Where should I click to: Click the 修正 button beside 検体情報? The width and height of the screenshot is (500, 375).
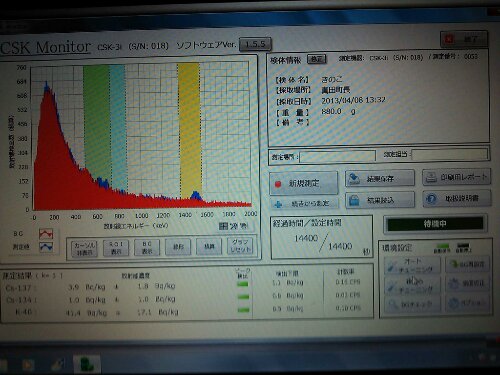[317, 59]
